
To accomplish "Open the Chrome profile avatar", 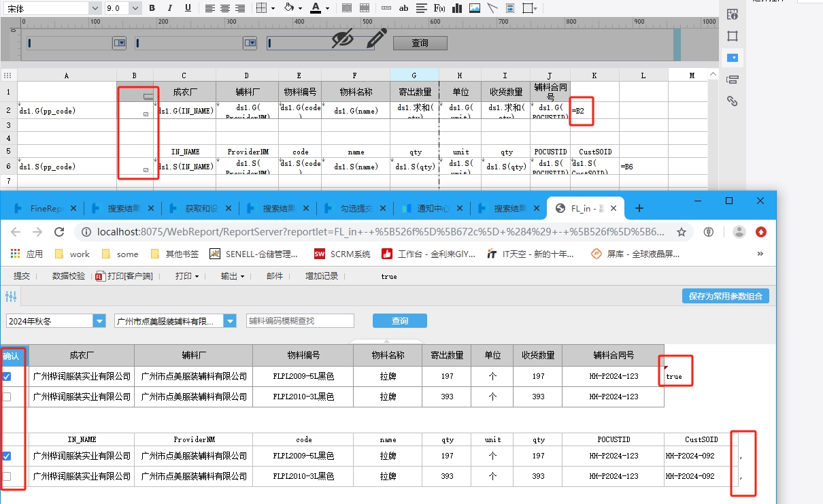I will (739, 232).
